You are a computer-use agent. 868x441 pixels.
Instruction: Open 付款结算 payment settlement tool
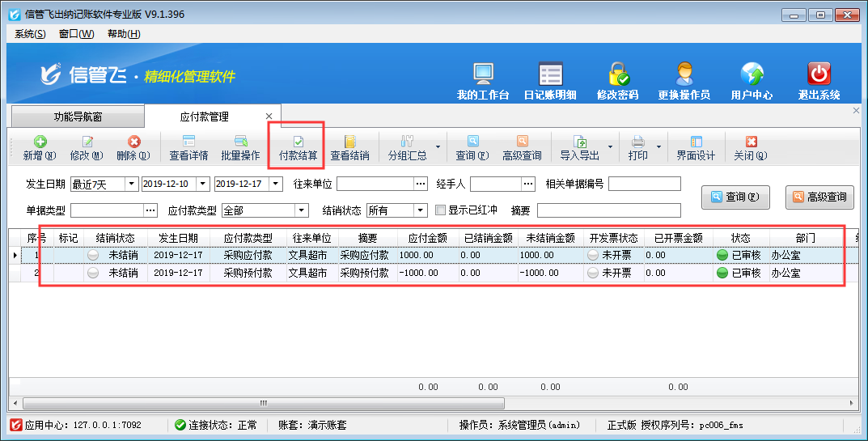298,147
